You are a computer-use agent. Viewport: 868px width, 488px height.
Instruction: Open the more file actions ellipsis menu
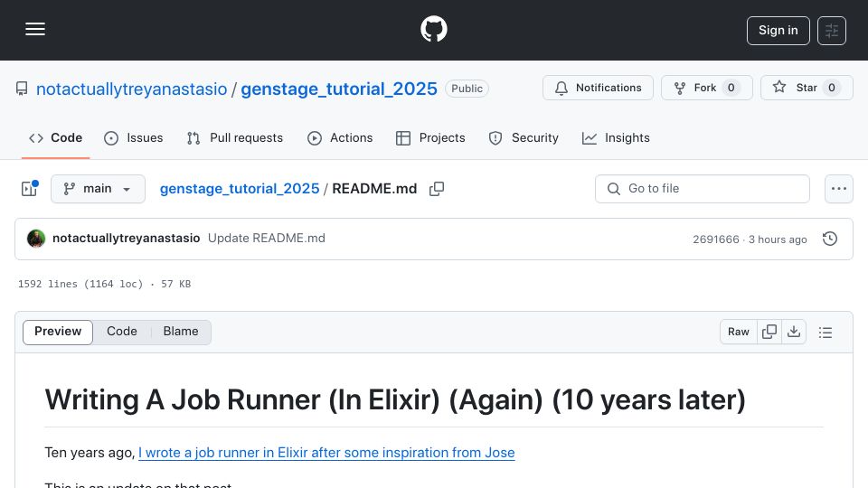839,189
